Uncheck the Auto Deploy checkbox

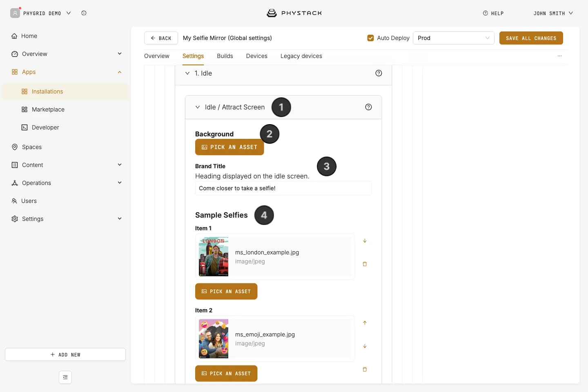pos(370,38)
